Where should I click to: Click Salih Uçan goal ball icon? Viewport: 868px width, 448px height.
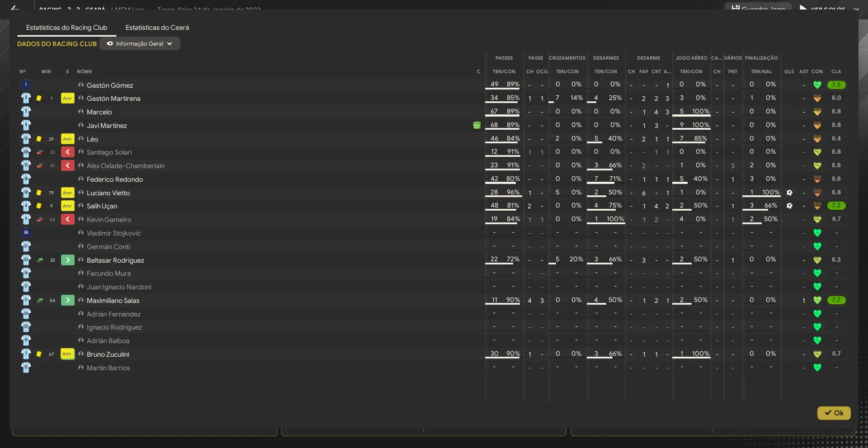coord(789,206)
